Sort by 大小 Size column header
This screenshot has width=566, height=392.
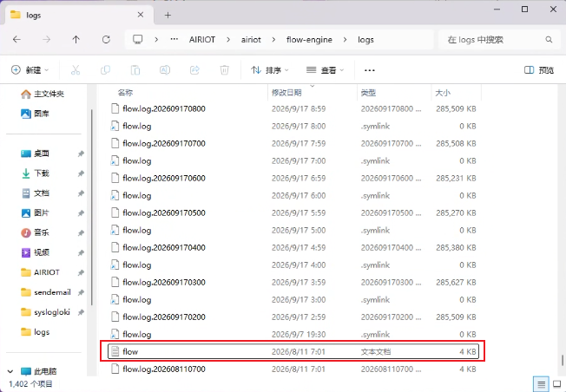click(x=443, y=93)
